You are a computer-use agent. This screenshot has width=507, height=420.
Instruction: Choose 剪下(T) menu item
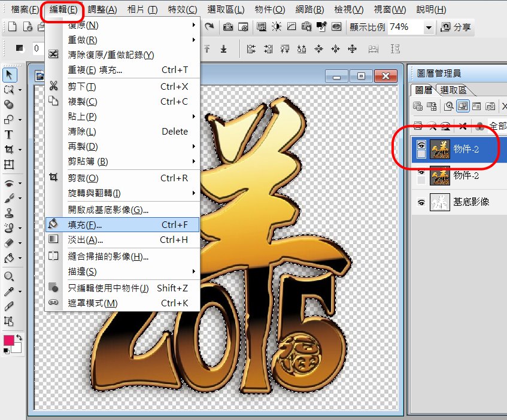(122, 86)
